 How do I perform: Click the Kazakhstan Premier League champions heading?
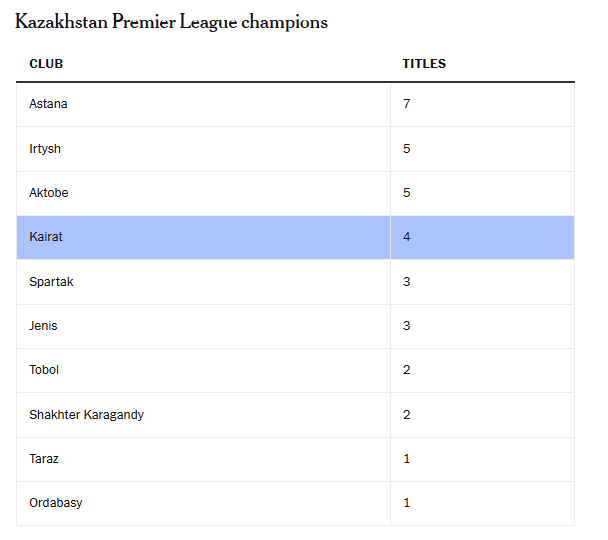(171, 22)
